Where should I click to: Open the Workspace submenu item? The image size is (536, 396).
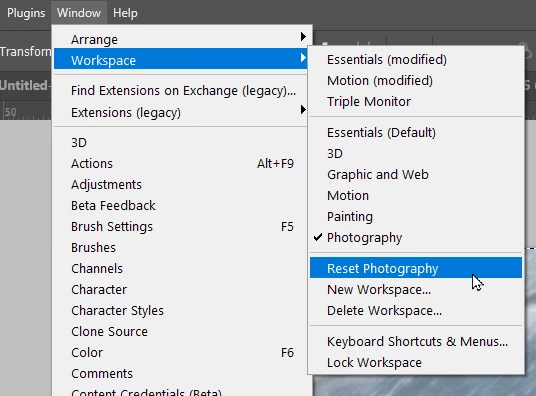coord(180,60)
